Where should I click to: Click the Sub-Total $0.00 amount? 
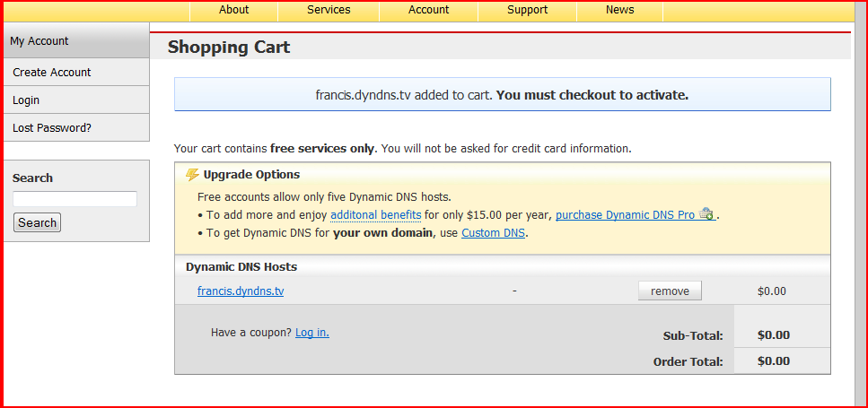click(774, 335)
